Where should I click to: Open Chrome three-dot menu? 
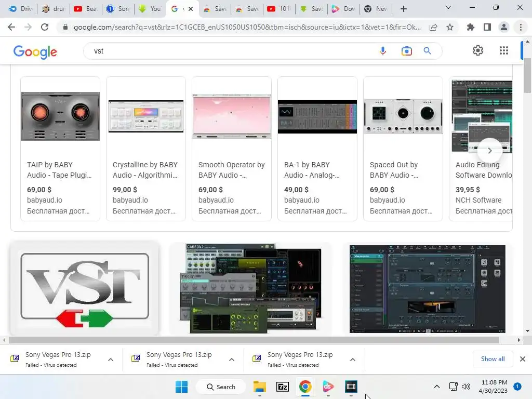(521, 27)
